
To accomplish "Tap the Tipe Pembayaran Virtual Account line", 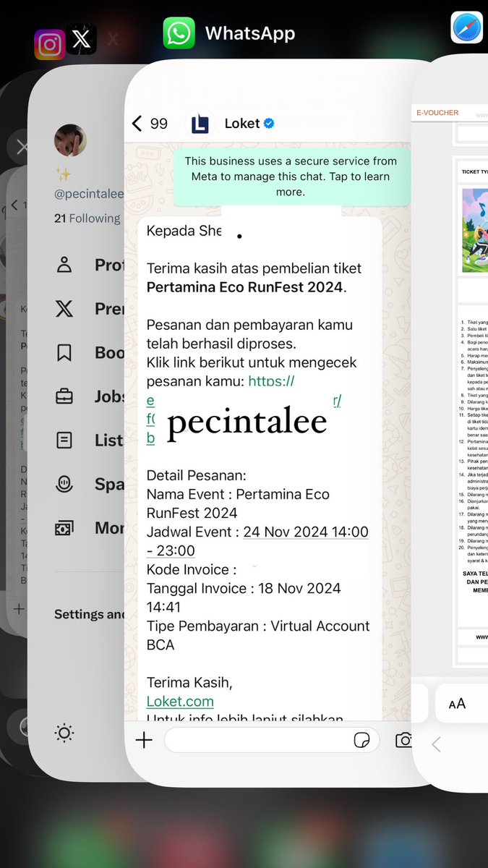I will tap(258, 635).
